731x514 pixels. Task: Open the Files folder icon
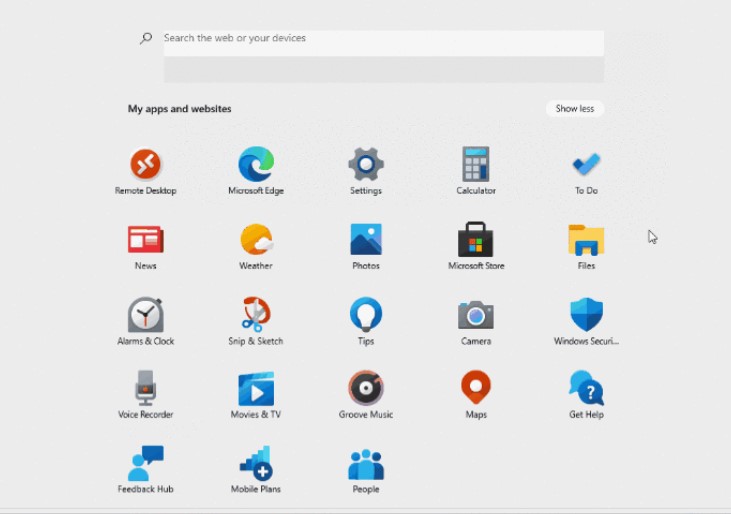[586, 240]
